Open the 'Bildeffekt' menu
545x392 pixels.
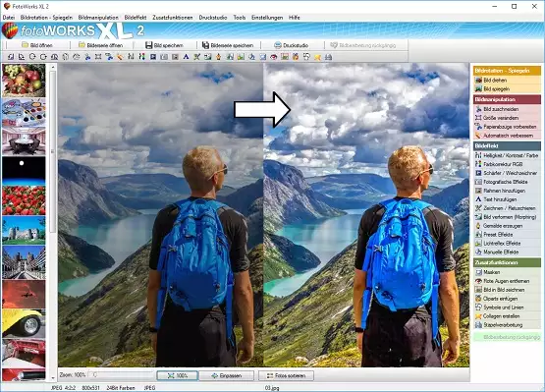point(136,17)
